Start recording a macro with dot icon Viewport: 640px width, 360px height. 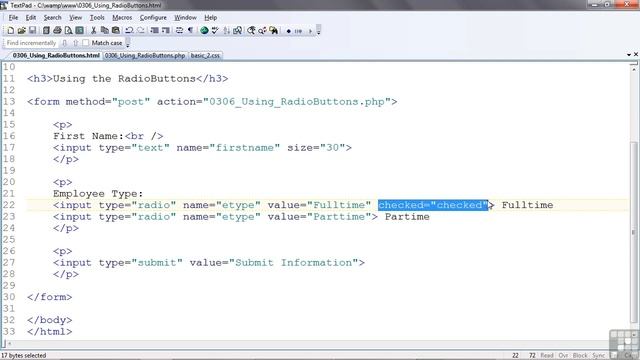pyautogui.click(x=289, y=31)
